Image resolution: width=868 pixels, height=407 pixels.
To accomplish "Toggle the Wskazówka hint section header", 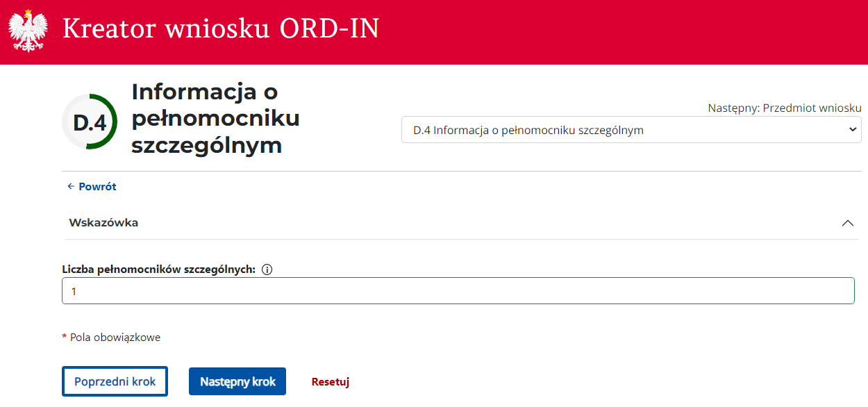I will [104, 223].
